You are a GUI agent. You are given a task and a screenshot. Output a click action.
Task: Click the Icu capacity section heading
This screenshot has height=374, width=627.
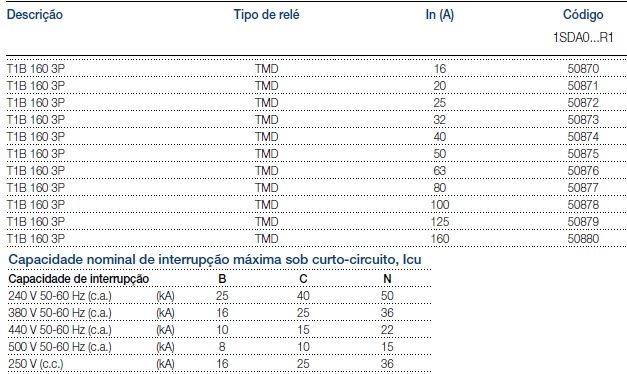point(215,259)
